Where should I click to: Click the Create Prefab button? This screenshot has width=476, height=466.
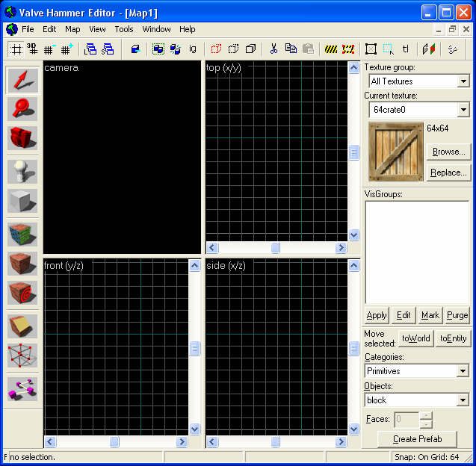coord(417,439)
